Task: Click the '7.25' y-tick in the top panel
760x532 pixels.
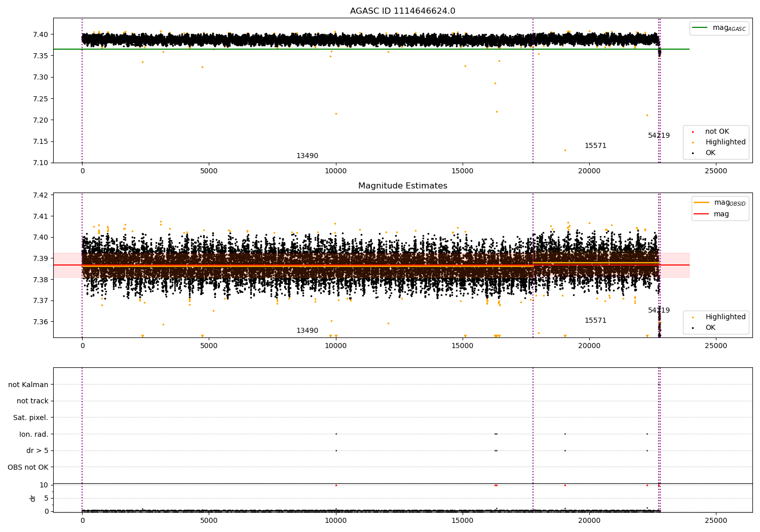Action: click(x=41, y=99)
